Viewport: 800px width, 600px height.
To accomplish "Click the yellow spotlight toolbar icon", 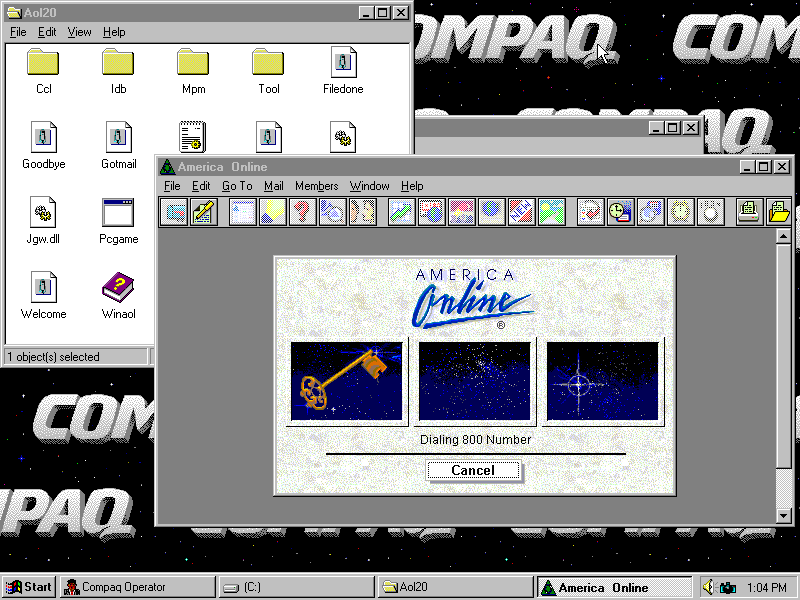I will click(272, 212).
